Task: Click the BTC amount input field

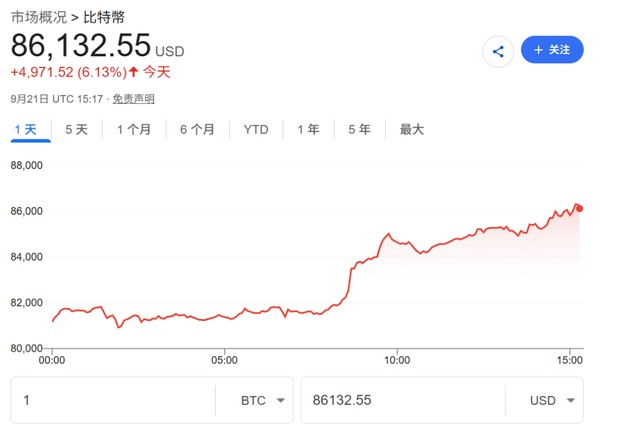Action: (x=113, y=400)
